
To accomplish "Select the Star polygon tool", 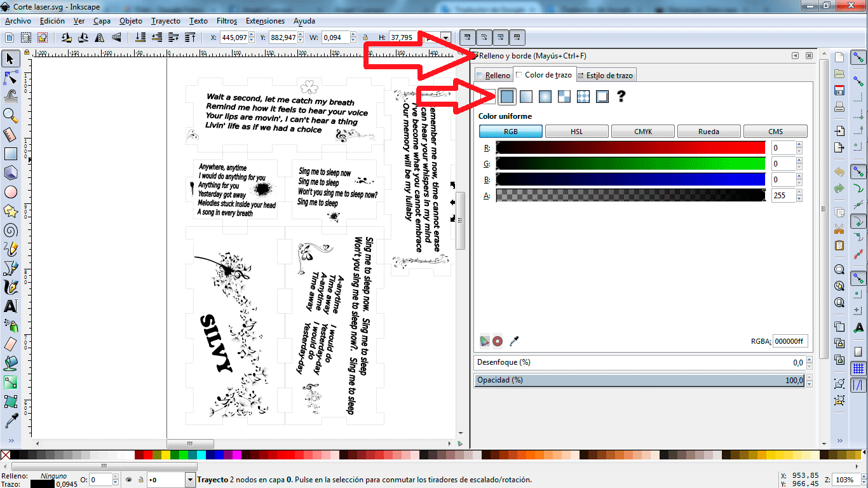I will point(10,211).
